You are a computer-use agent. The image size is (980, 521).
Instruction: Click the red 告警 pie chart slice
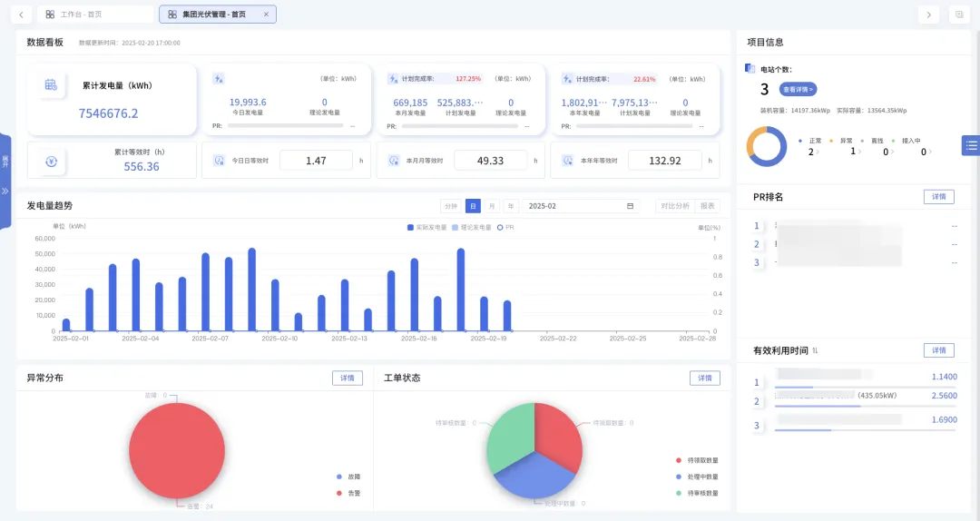coord(177,450)
